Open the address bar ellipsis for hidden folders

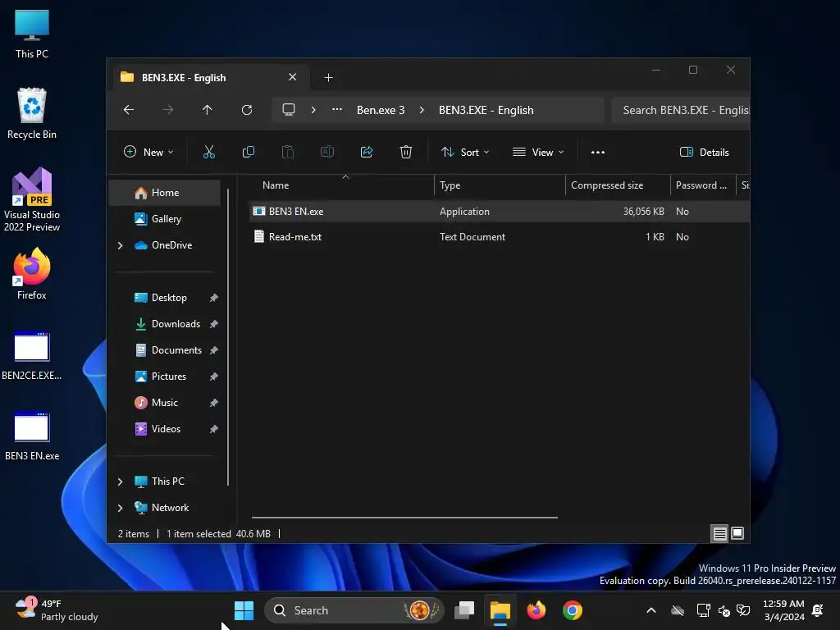click(337, 109)
